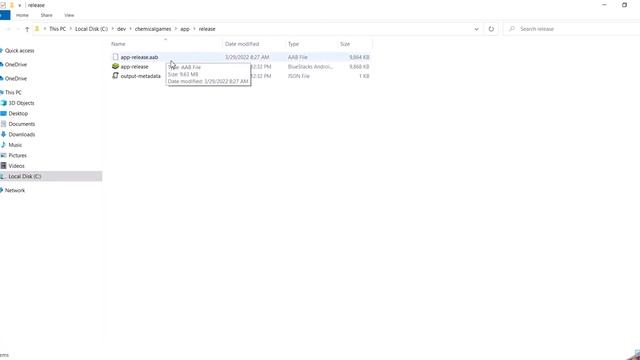Navigate to Local Disk (C:) breadcrumb
The height and width of the screenshot is (360, 640).
pyautogui.click(x=91, y=29)
